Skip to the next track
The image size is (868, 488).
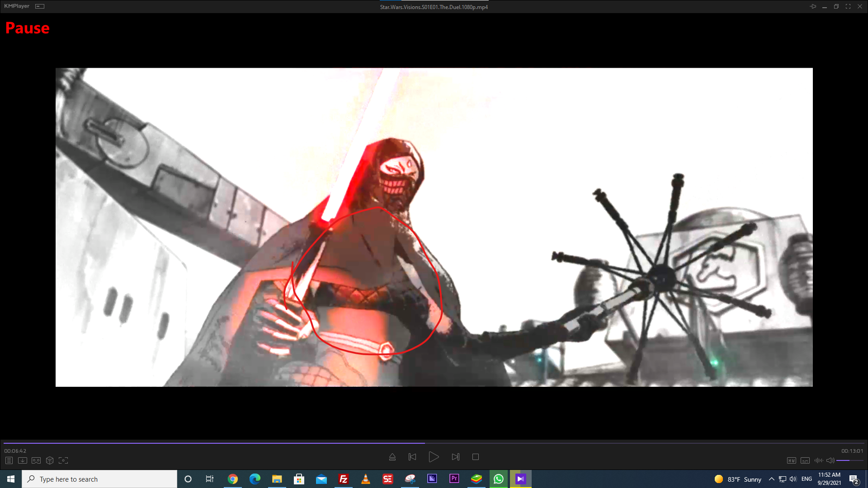pos(455,457)
